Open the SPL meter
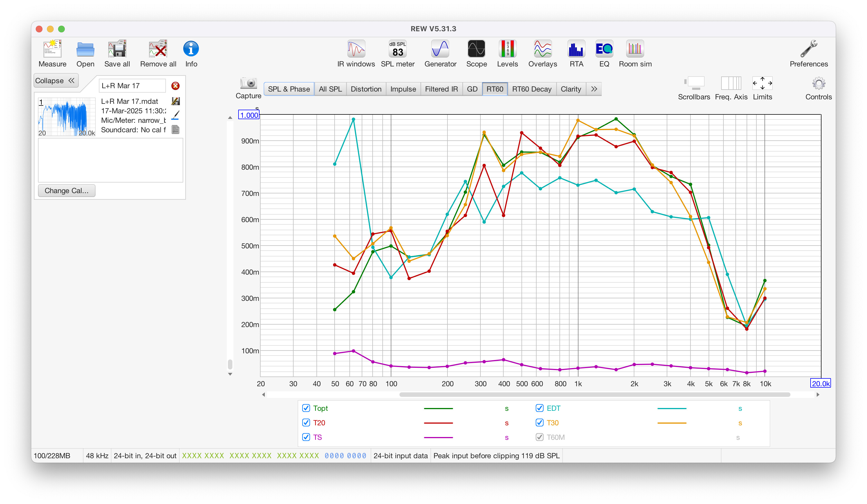This screenshot has height=504, width=867. pos(397,53)
